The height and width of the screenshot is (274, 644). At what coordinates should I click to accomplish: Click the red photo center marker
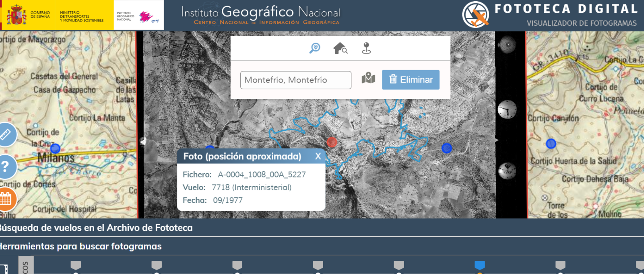click(332, 142)
